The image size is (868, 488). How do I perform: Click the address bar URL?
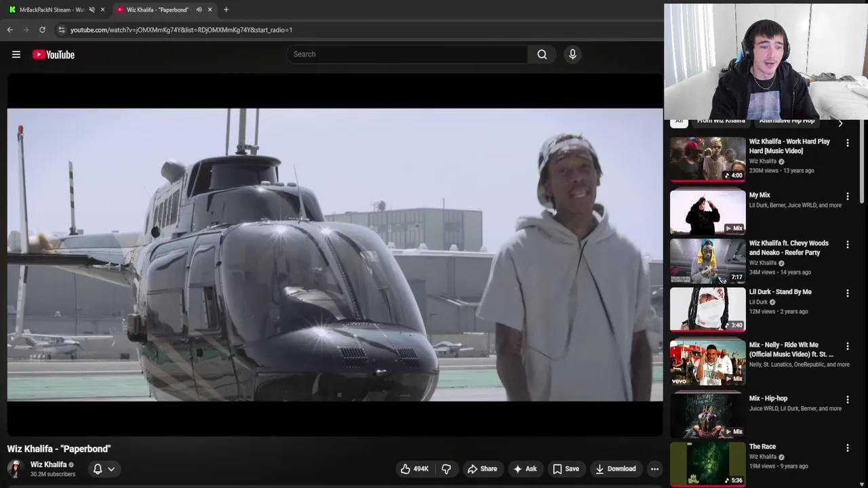pyautogui.click(x=181, y=30)
